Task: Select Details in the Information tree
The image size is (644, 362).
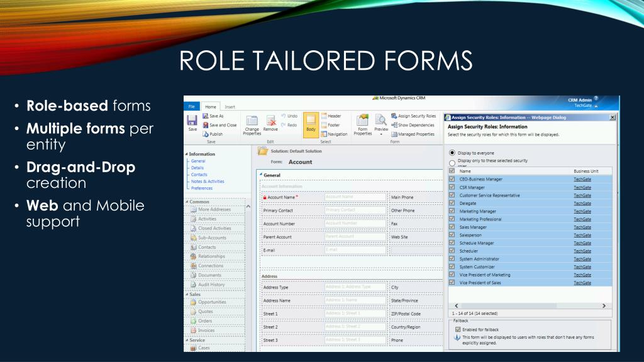Action: (x=197, y=168)
